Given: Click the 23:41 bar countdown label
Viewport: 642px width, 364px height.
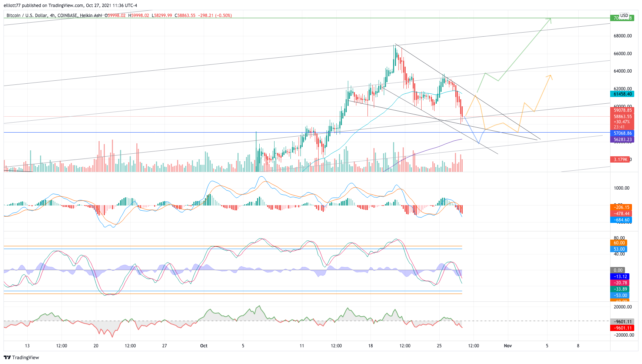Looking at the screenshot, I should click(619, 127).
